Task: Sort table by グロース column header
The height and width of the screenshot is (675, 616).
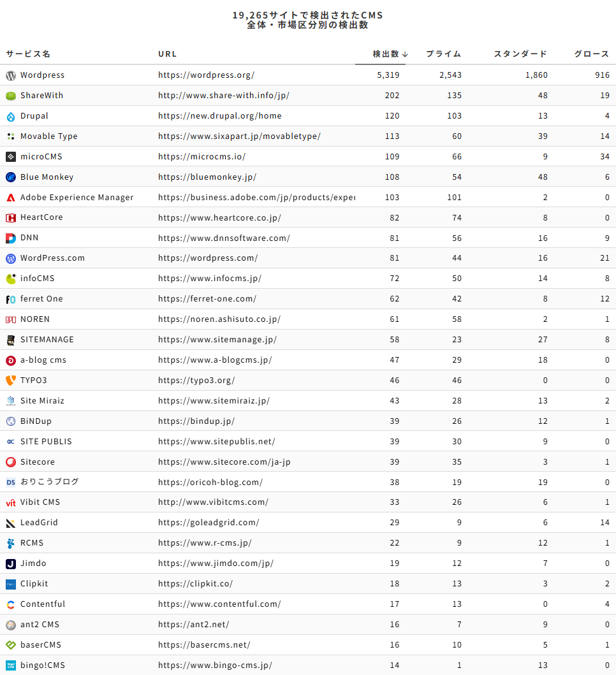Action: (592, 54)
